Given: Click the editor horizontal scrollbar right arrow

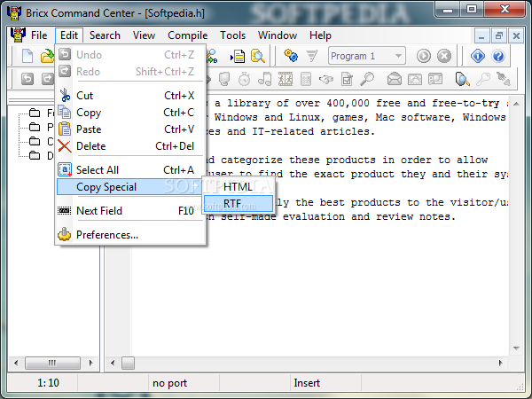Looking at the screenshot, I should pyautogui.click(x=500, y=363).
